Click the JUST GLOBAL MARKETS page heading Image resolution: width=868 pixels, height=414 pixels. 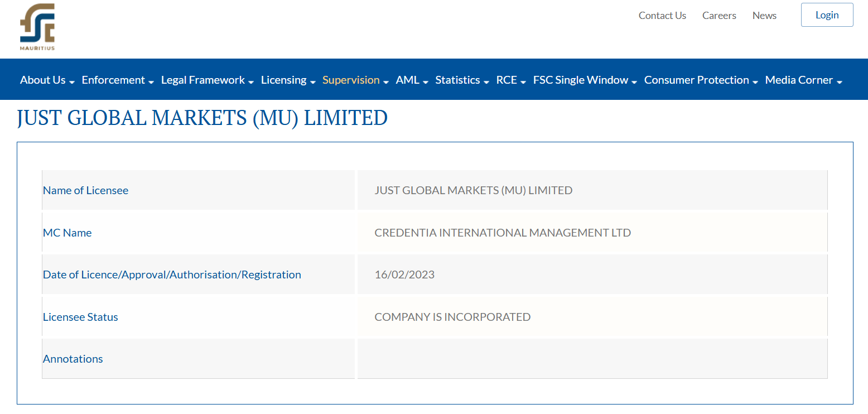click(202, 118)
